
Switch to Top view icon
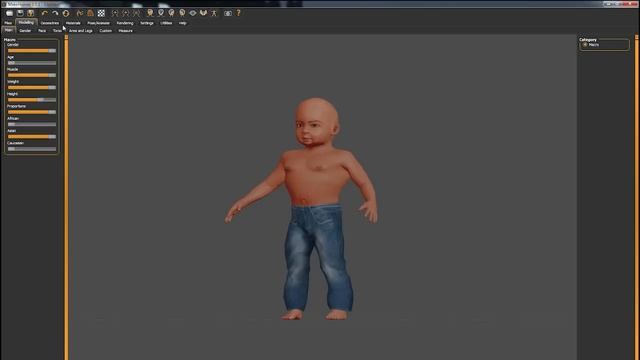[193, 13]
